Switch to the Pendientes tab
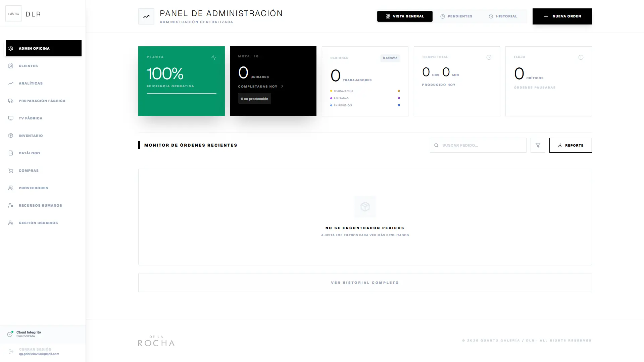 [456, 16]
